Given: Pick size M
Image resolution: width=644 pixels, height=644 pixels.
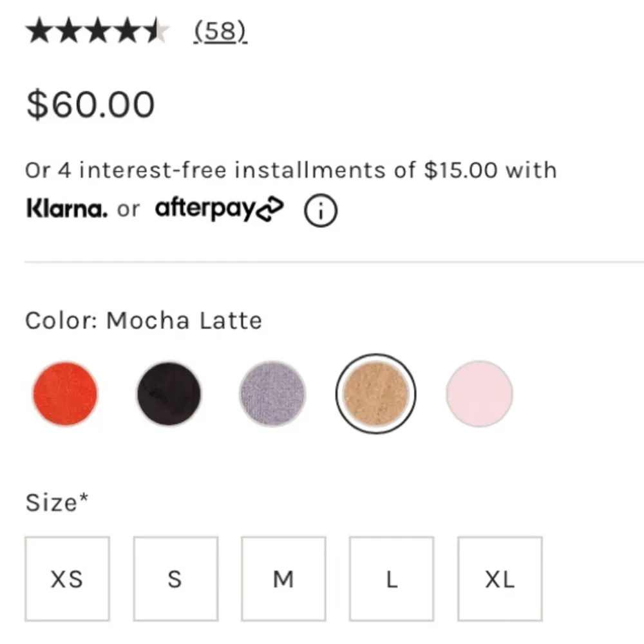Looking at the screenshot, I should [283, 578].
